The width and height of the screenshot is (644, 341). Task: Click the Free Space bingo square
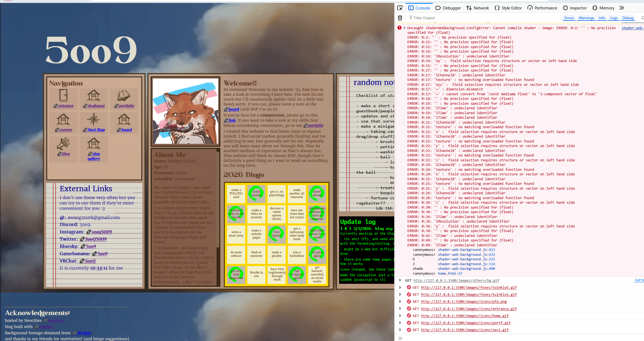277,234
